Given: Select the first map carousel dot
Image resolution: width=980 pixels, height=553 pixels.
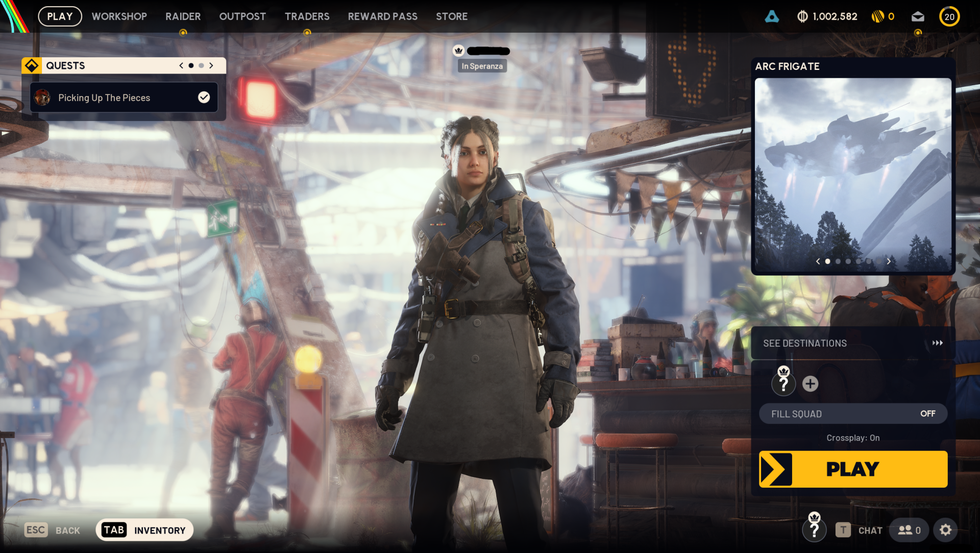Looking at the screenshot, I should coord(827,261).
